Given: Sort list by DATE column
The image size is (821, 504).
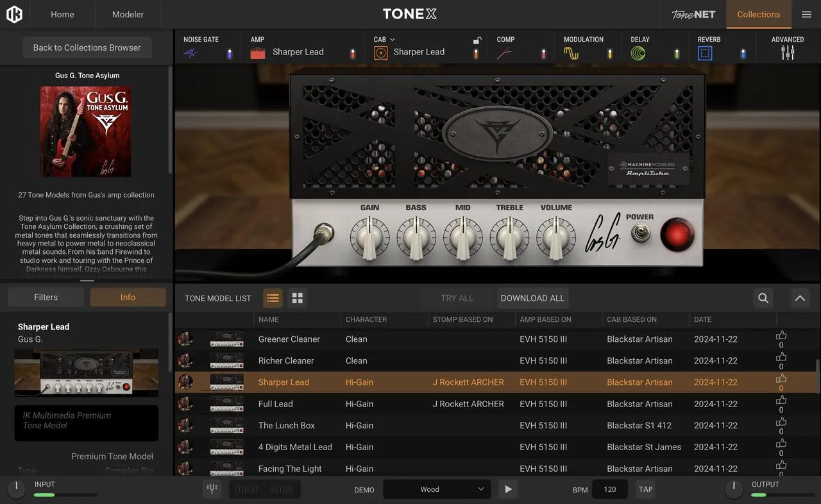Looking at the screenshot, I should (702, 319).
